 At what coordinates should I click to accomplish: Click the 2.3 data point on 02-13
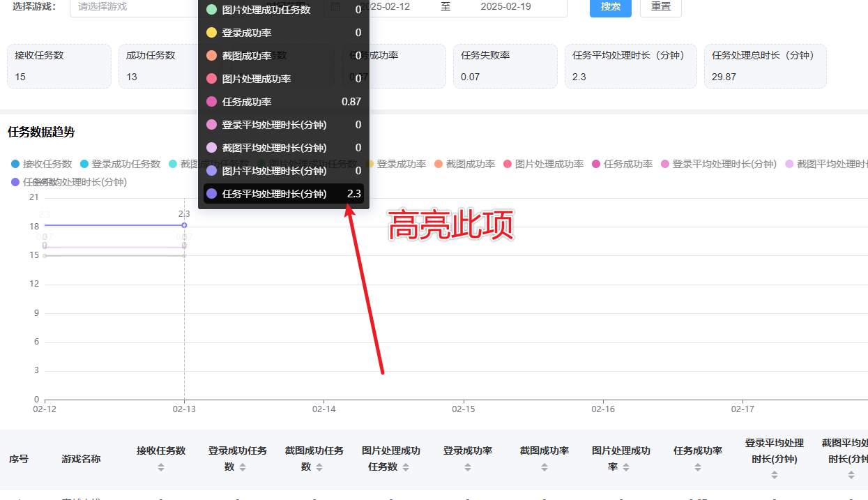click(184, 225)
